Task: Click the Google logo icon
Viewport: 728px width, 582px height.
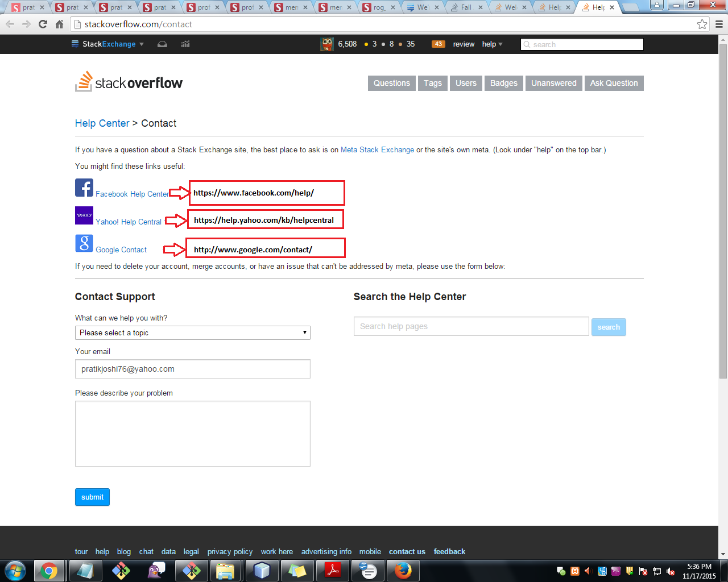Action: (84, 243)
